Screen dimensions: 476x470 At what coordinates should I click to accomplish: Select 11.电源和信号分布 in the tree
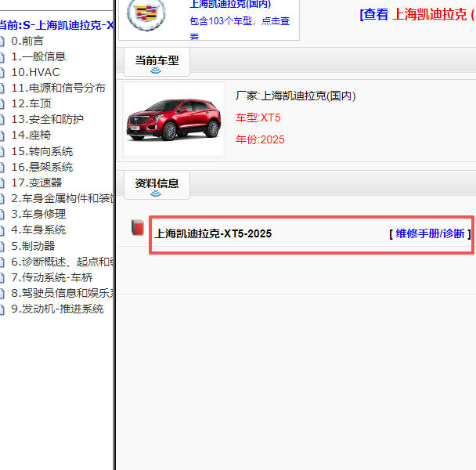(58, 88)
